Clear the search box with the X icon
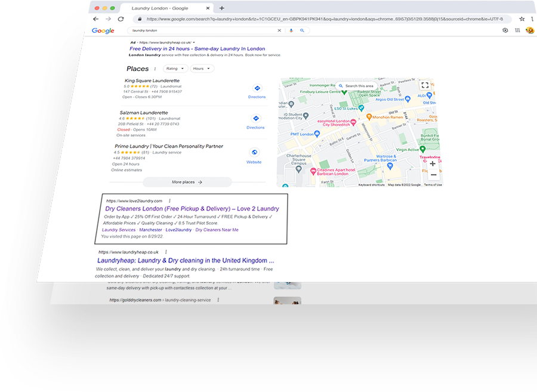Viewport: 537px width, 392px height. 279,30
